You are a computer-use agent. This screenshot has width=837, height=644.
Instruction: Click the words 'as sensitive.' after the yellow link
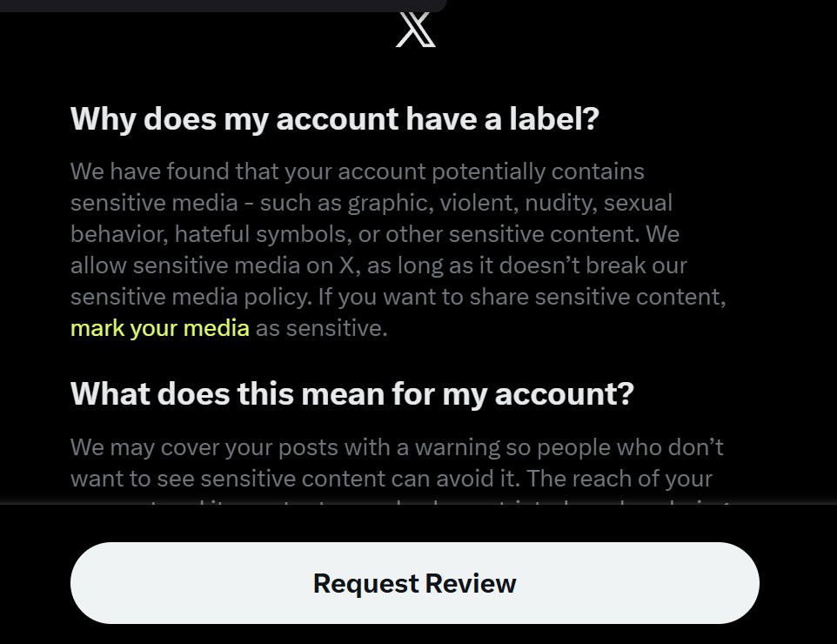321,328
